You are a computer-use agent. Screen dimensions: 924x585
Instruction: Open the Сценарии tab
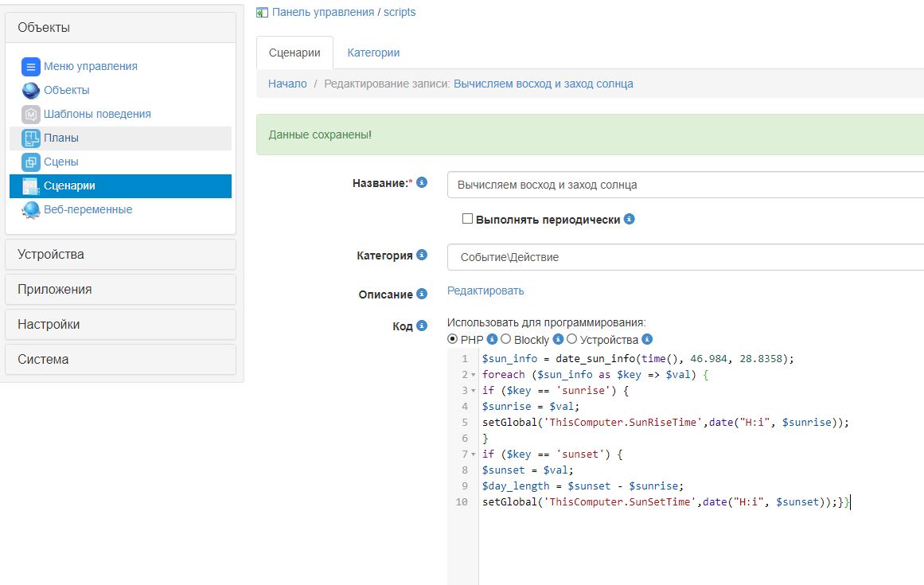tap(294, 53)
